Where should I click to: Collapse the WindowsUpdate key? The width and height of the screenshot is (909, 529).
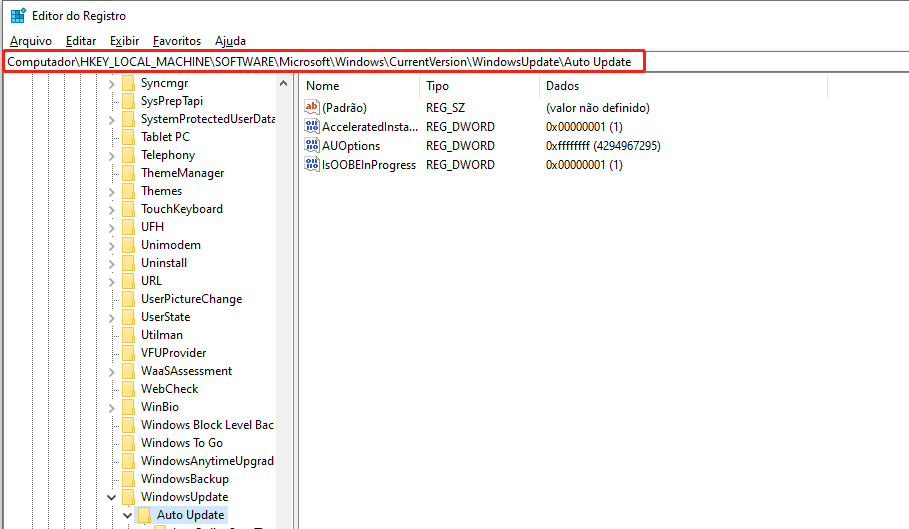click(x=111, y=497)
